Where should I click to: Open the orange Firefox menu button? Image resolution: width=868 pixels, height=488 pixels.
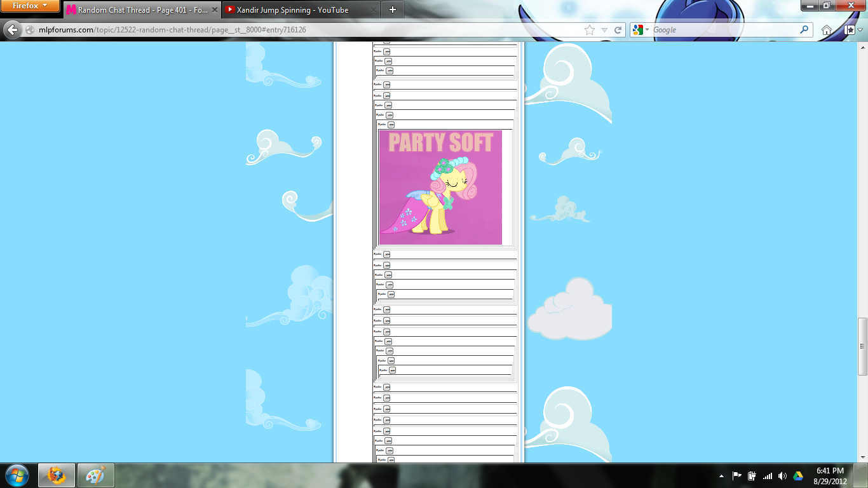[x=30, y=6]
